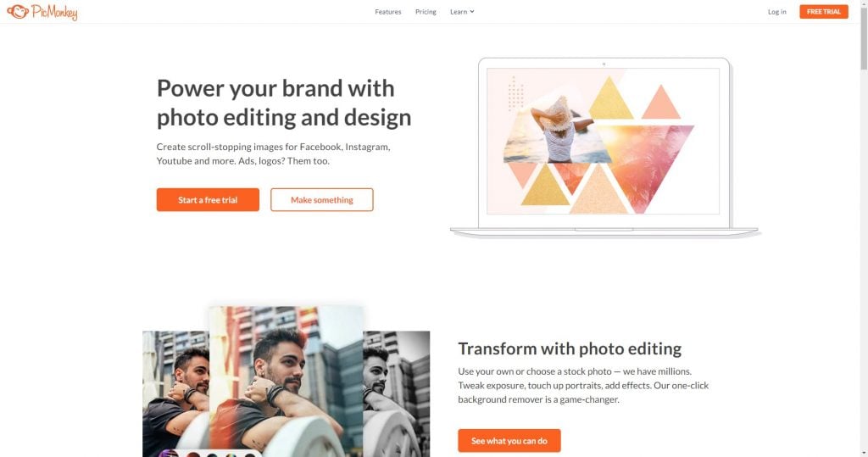Click the Power your brand headline
The height and width of the screenshot is (457, 868).
pyautogui.click(x=284, y=103)
